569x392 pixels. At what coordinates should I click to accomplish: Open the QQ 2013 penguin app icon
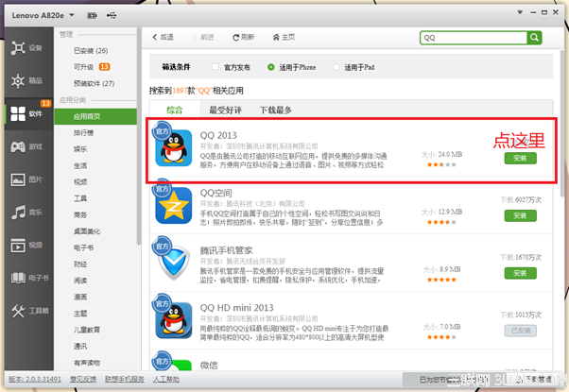tap(174, 148)
